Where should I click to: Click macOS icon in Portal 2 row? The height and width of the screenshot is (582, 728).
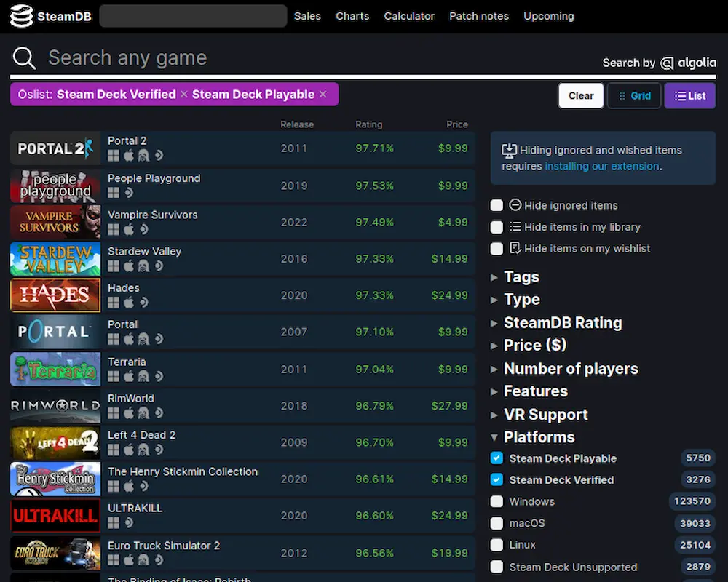129,156
